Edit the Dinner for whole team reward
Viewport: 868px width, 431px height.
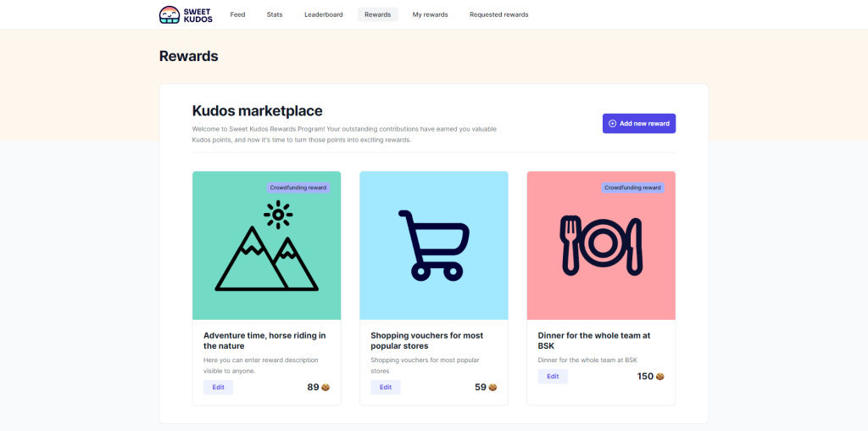tap(553, 376)
